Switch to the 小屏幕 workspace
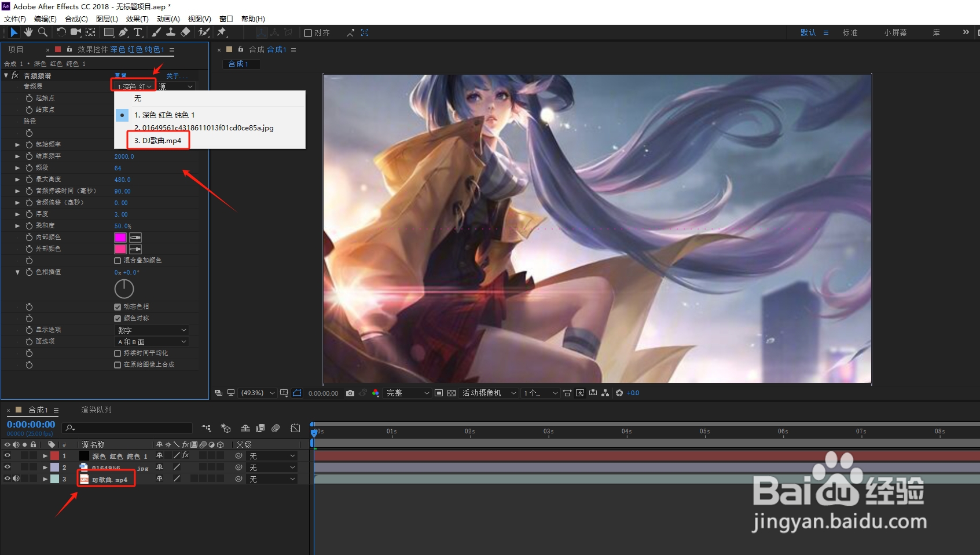The width and height of the screenshot is (980, 555). tap(895, 33)
